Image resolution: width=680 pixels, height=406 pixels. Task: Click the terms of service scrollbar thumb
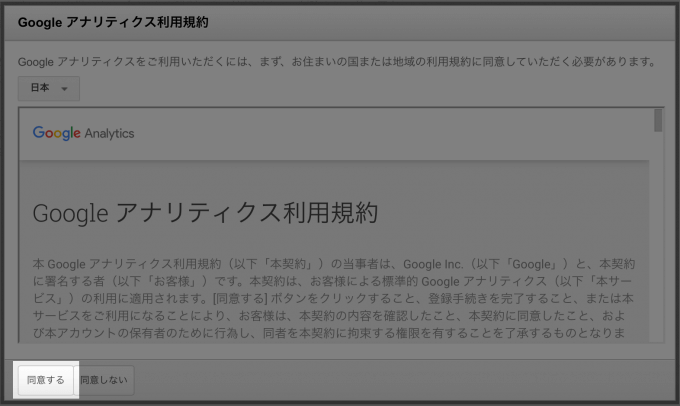point(658,121)
